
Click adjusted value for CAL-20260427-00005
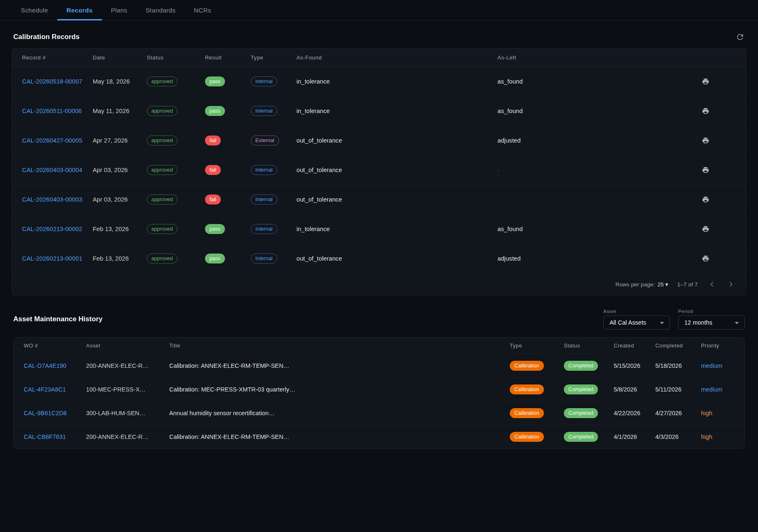(x=509, y=140)
